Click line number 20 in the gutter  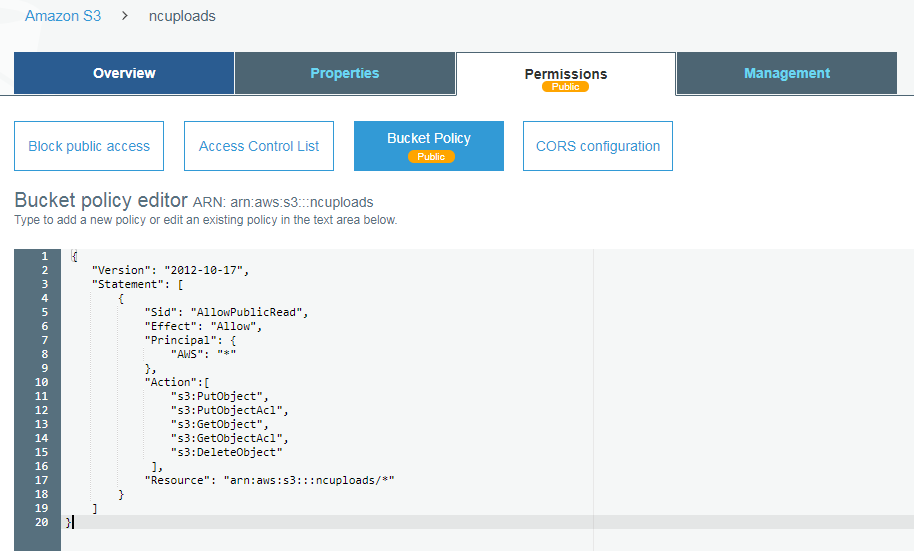(41, 522)
